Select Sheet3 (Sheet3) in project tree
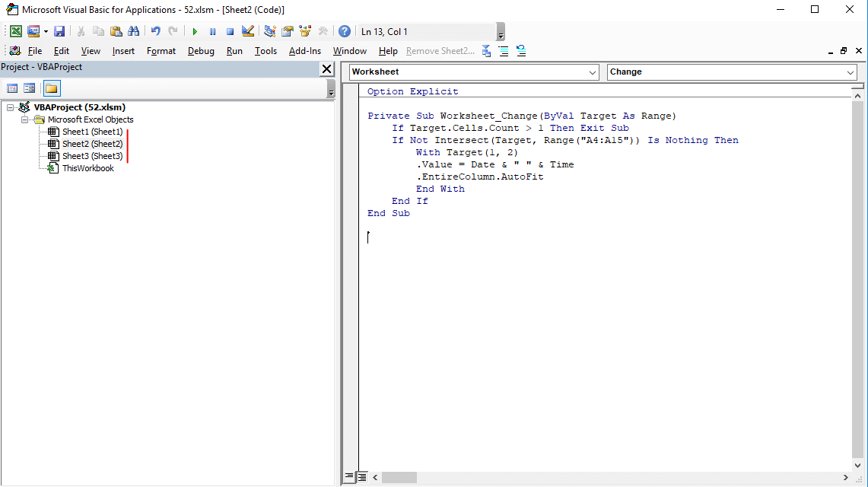This screenshot has height=487, width=868. pyautogui.click(x=93, y=156)
